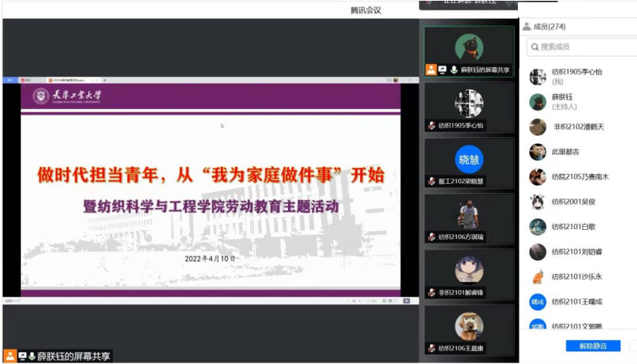The height and width of the screenshot is (364, 637).
Task: Click the 薛朕钰的屏幕共享 label at the bottom left
Action: [74, 356]
